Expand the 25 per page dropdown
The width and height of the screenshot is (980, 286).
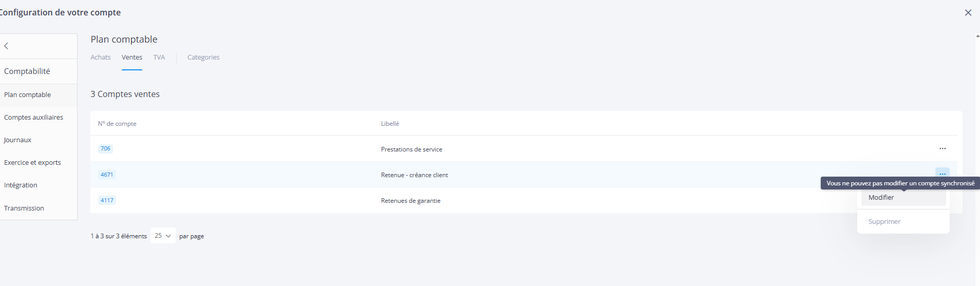(x=163, y=236)
